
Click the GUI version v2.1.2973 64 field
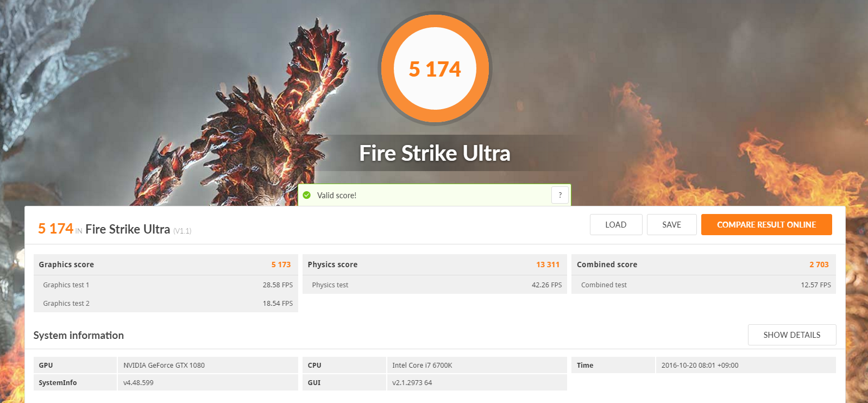pos(412,383)
